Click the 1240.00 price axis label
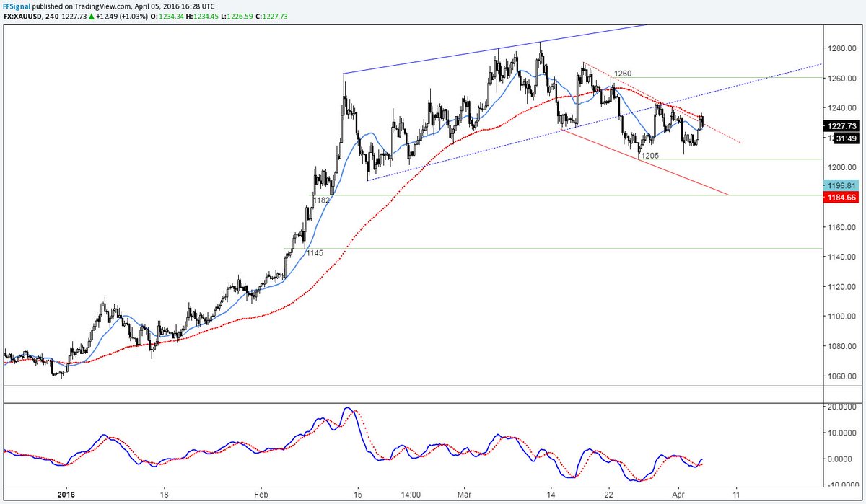This screenshot has height=504, width=866. 842,108
